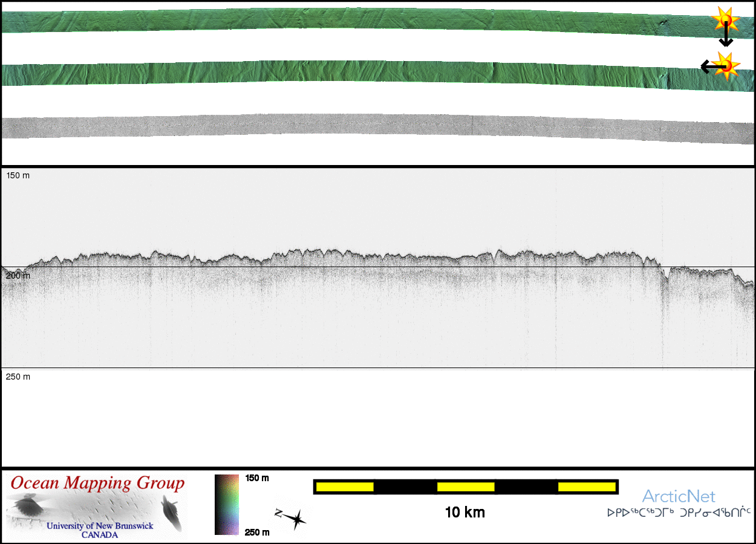Click the left-pointing black arrow
The width and height of the screenshot is (756, 544).
click(709, 66)
